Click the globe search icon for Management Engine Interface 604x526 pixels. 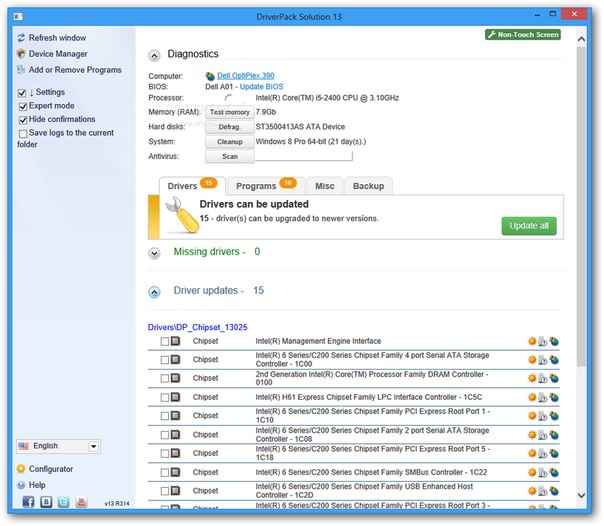pyautogui.click(x=554, y=341)
